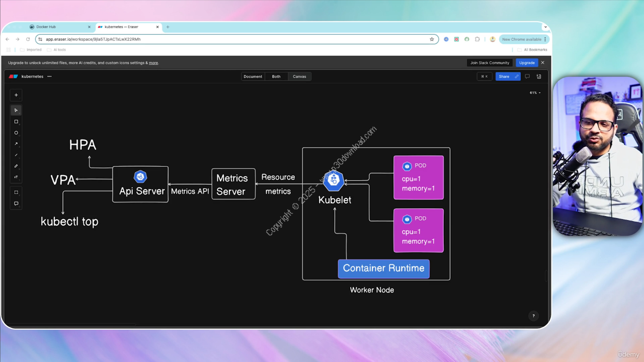Switch to the Docker Hub browser tab
Screen dimensions: 644x362
click(x=59, y=27)
